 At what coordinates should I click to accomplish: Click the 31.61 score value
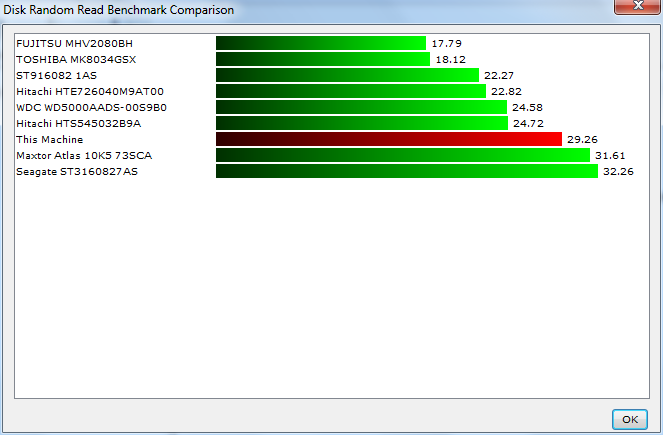click(610, 156)
